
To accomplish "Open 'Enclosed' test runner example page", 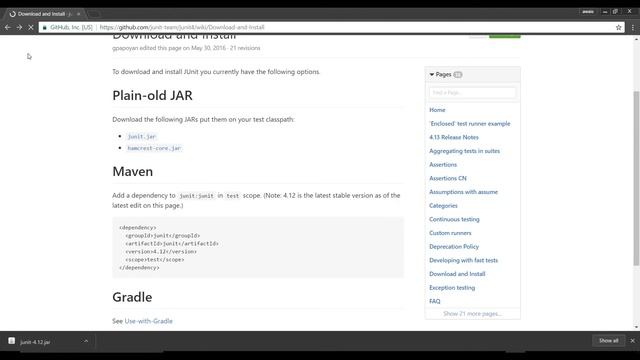I will [470, 124].
